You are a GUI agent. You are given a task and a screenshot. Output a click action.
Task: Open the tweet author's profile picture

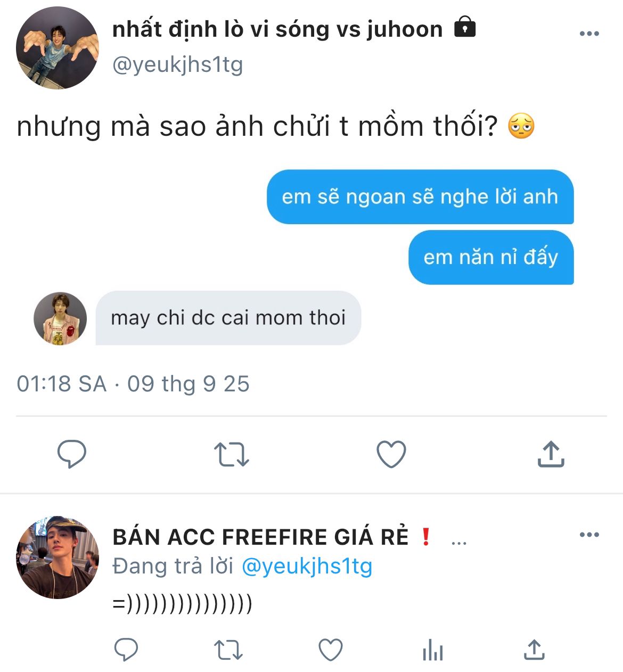58,48
